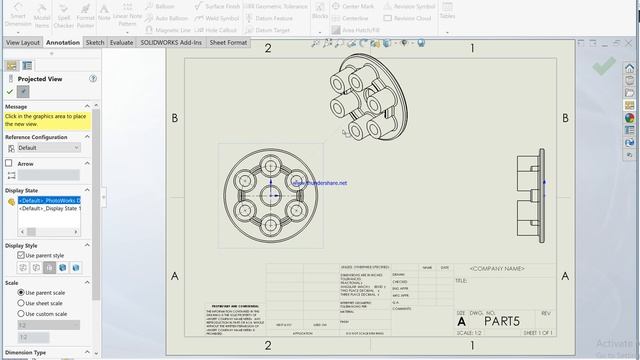Image resolution: width=640 pixels, height=360 pixels.
Task: Select hidden lines removed display style
Action: point(49,268)
